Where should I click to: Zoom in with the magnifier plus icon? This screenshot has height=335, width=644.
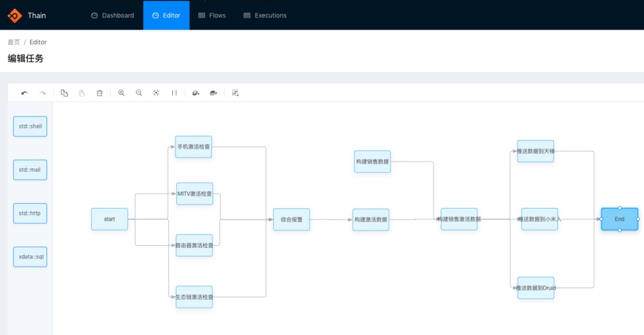(x=121, y=93)
